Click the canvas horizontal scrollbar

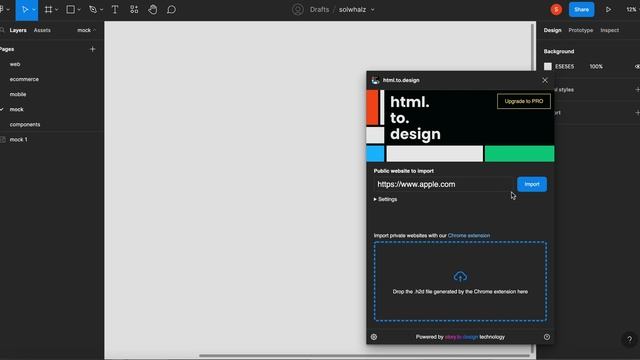(x=364, y=356)
